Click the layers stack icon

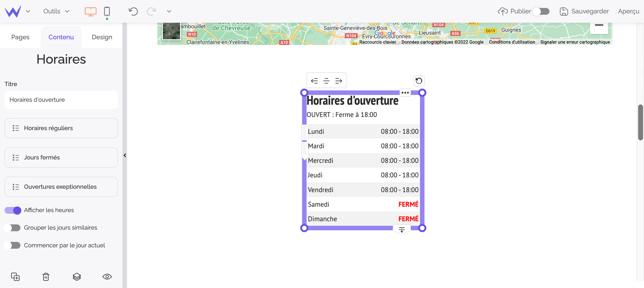coord(77,276)
